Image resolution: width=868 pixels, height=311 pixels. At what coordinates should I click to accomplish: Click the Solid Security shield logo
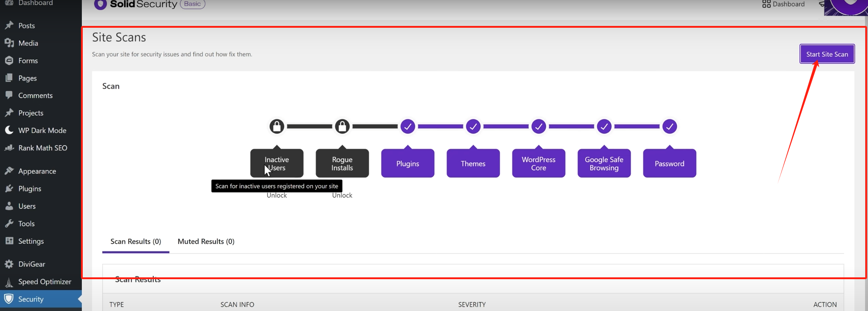point(100,4)
